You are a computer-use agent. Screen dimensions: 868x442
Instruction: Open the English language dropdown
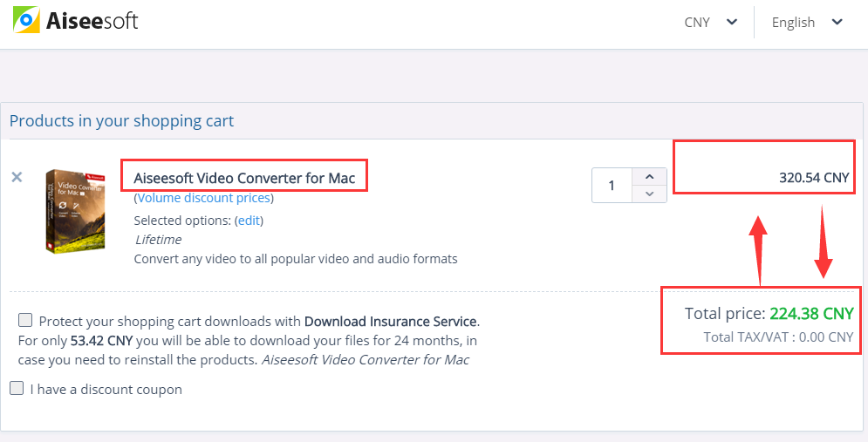(x=807, y=22)
